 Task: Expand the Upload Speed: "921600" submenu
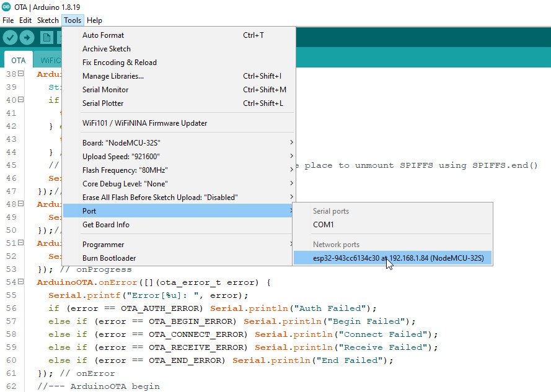(179, 157)
